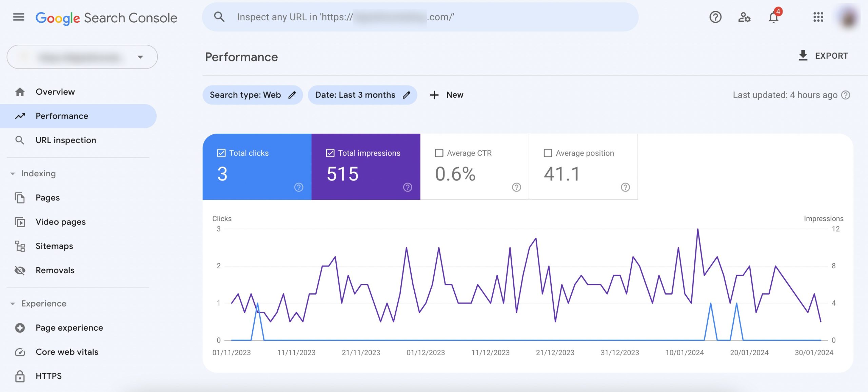Edit the Date Last 3 months filter

(407, 95)
